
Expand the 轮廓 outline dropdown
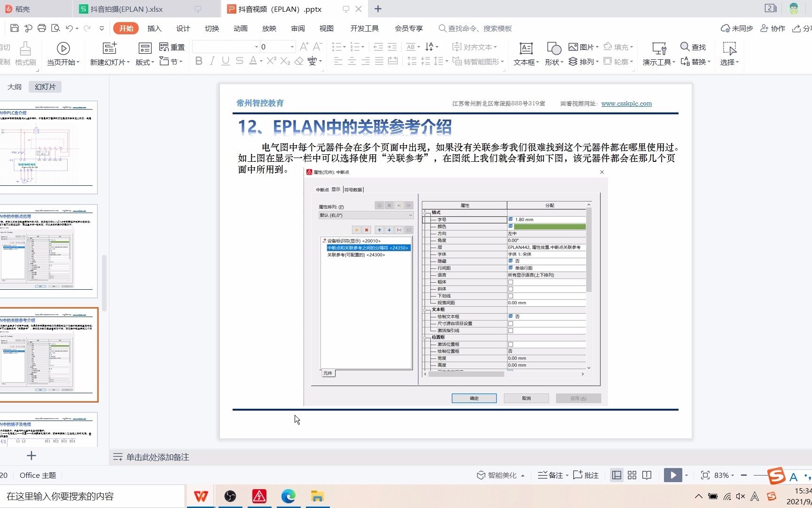(x=632, y=62)
